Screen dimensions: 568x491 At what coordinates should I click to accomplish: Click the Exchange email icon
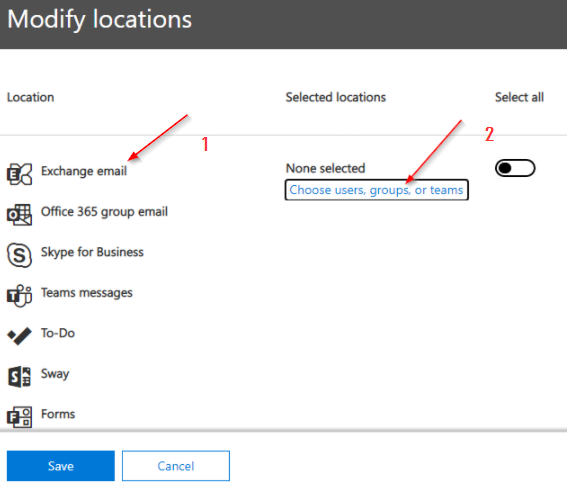(20, 174)
